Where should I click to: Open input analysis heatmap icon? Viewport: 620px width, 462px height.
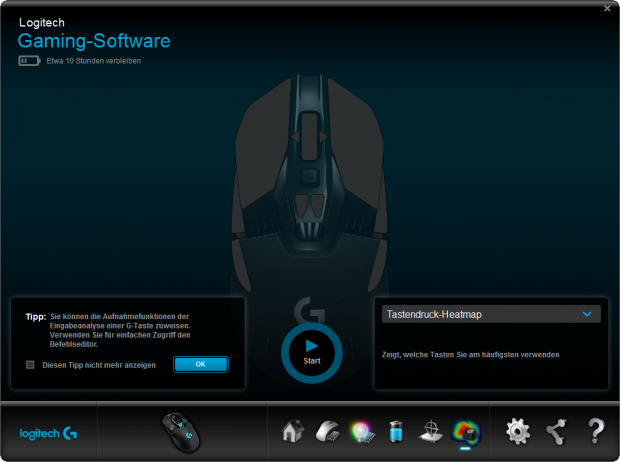pyautogui.click(x=466, y=432)
